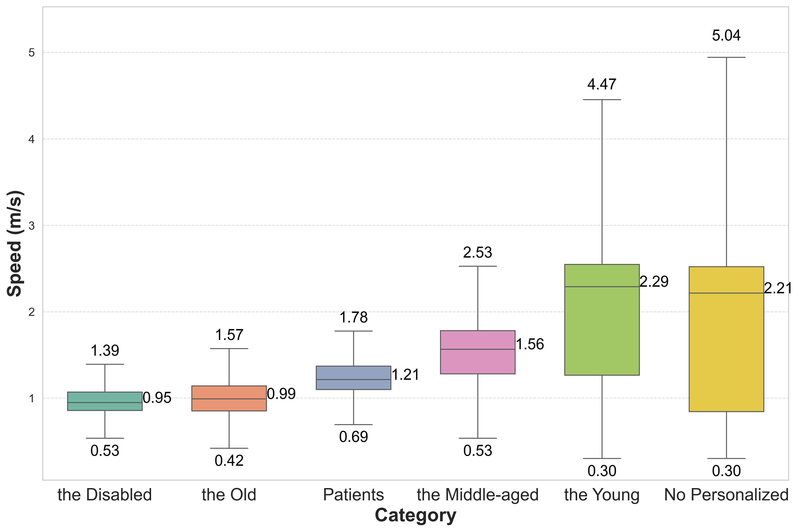This screenshot has height=532, width=800.
Task: Click the 'Speed (m/s)' y-axis title
Action: point(15,244)
